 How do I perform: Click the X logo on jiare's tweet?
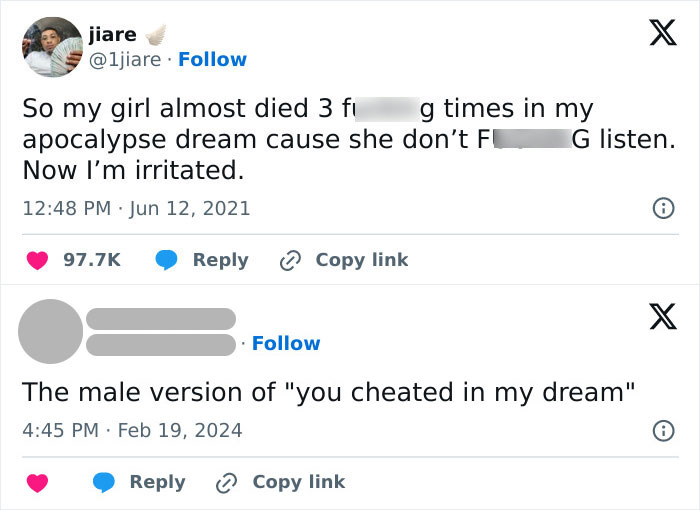656,35
